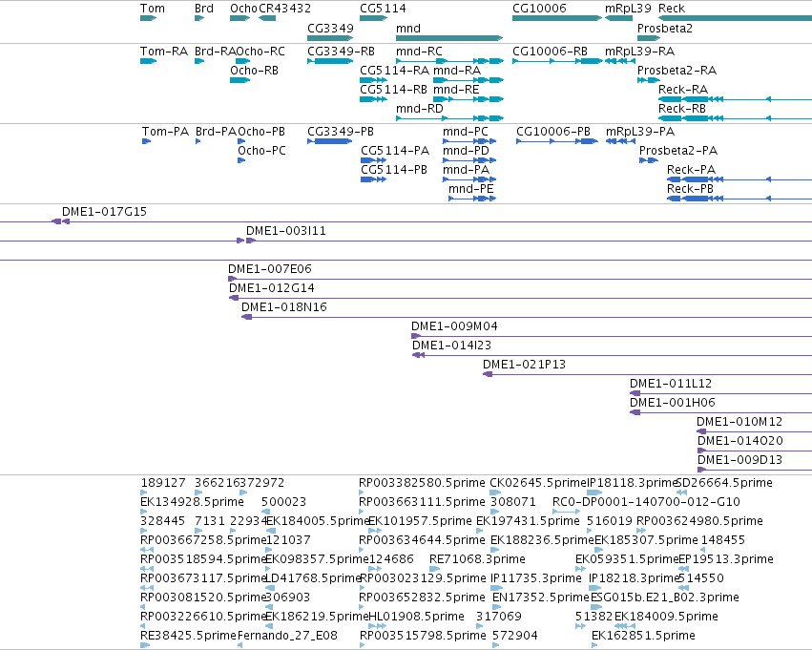Image resolution: width=812 pixels, height=650 pixels.
Task: Click the CG3349-PB protein label
Action: click(341, 132)
